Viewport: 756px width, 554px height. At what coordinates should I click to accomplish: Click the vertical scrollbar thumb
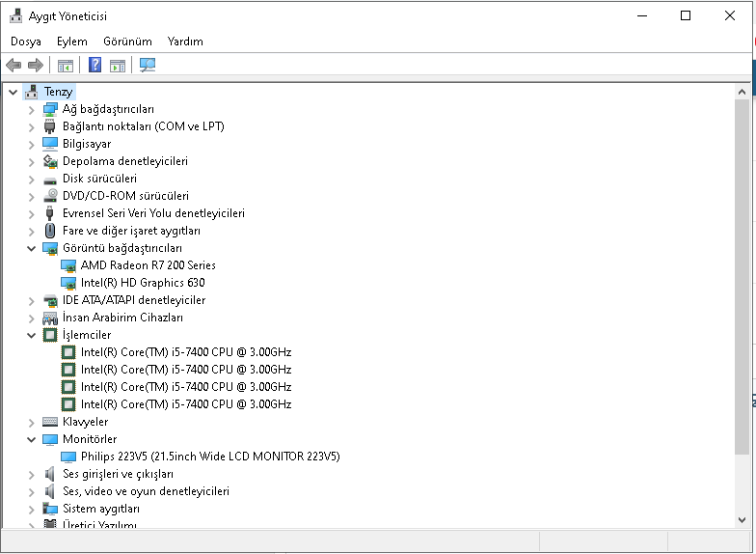742,276
